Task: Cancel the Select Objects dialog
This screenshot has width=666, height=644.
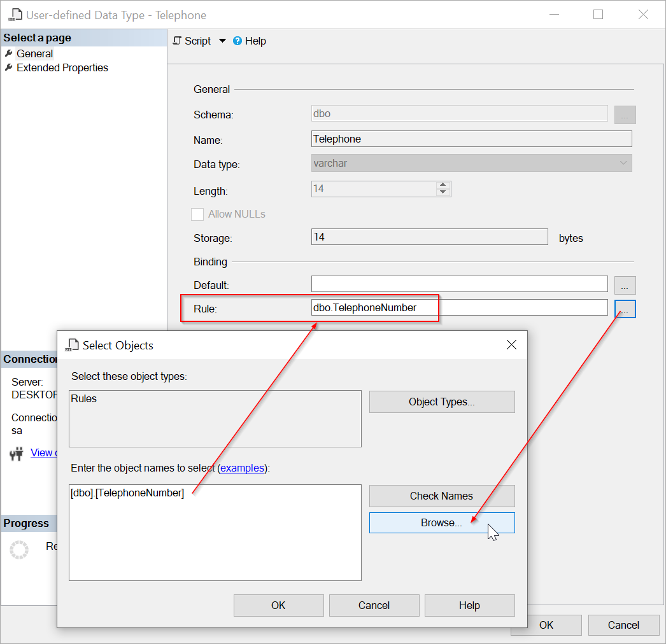Action: coord(374,605)
